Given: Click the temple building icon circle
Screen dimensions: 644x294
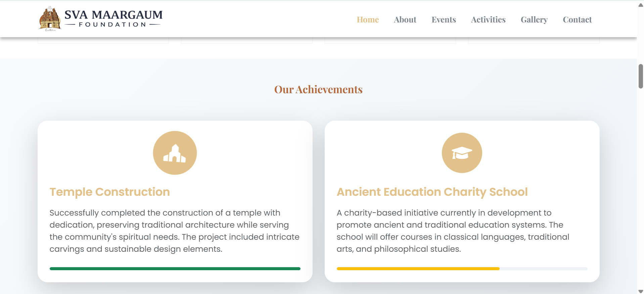Looking at the screenshot, I should pyautogui.click(x=175, y=153).
